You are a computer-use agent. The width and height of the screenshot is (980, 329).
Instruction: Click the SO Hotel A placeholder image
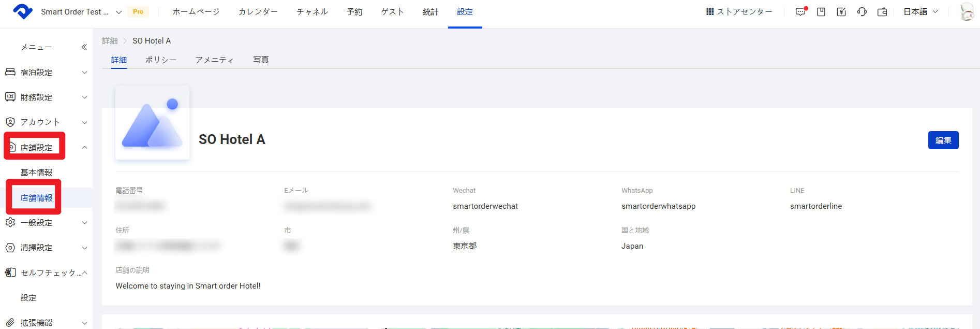(152, 123)
